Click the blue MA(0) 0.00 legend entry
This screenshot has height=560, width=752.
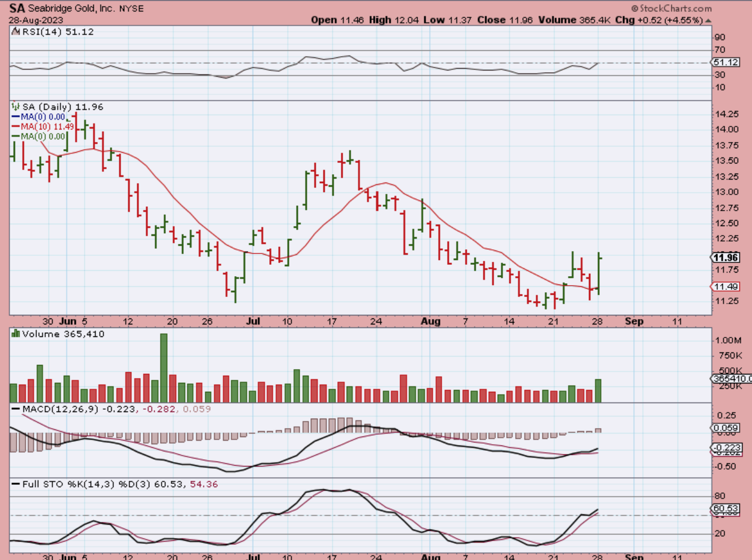click(39, 117)
